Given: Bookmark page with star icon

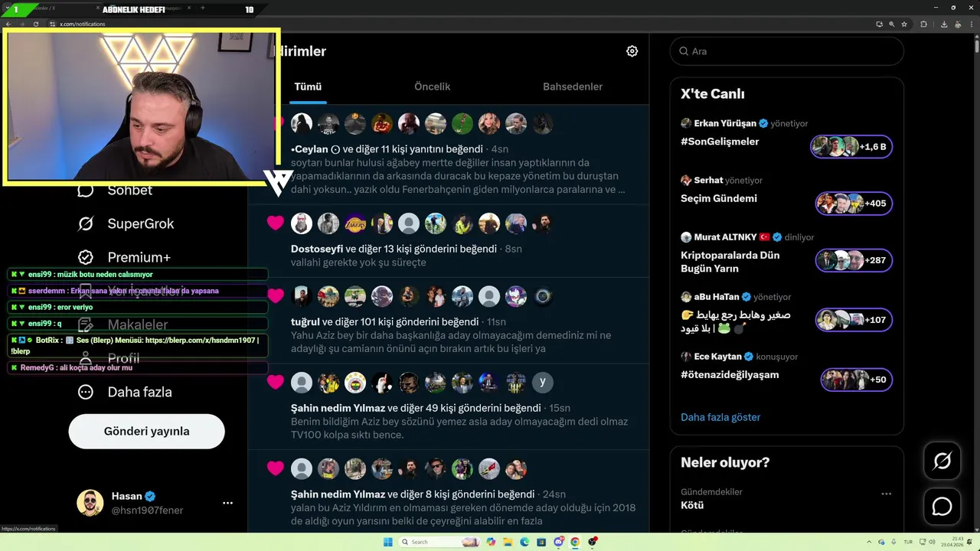Looking at the screenshot, I should (x=904, y=24).
